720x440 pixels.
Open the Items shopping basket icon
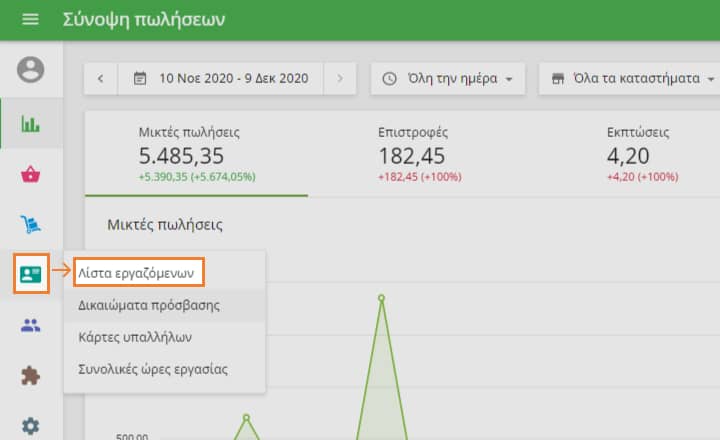click(x=31, y=175)
